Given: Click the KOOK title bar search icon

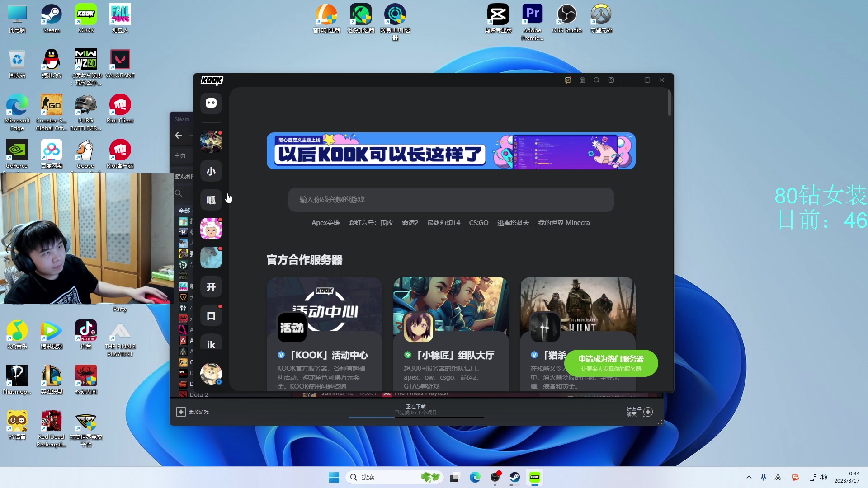Looking at the screenshot, I should [x=597, y=80].
